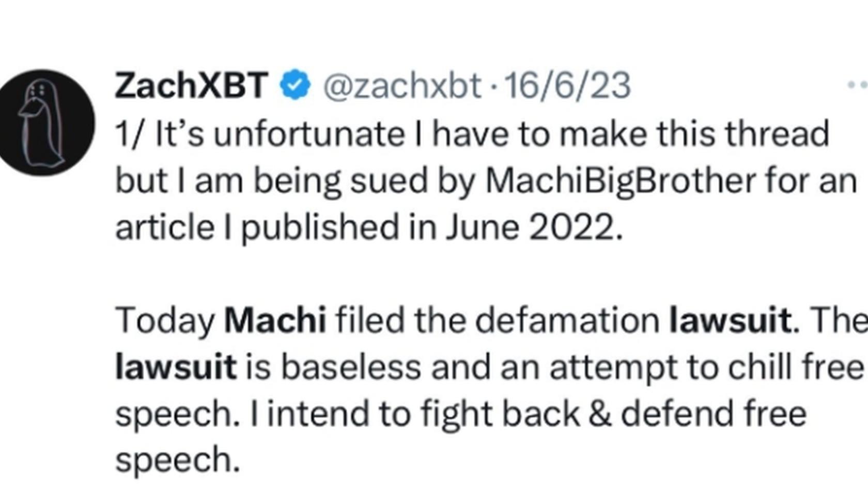
Task: Click bold lawsuit after the word defamation
Action: tap(730, 320)
